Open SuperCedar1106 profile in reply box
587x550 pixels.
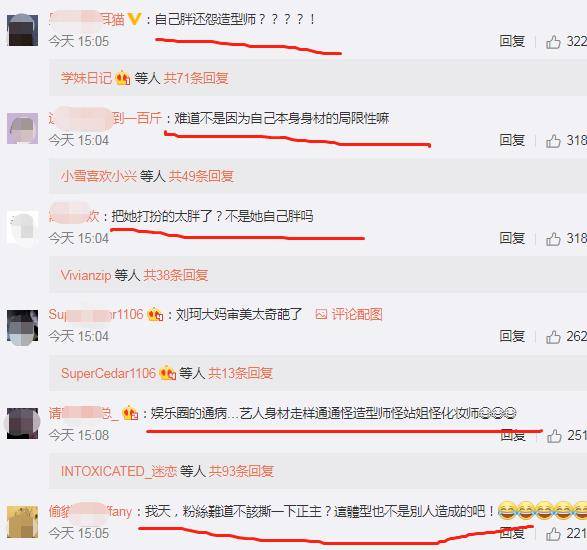108,373
